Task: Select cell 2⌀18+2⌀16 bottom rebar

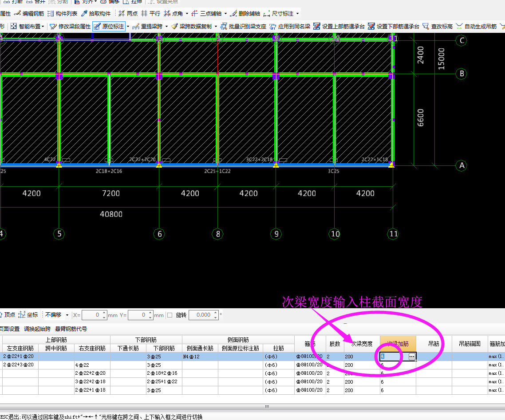Action: 164,373
